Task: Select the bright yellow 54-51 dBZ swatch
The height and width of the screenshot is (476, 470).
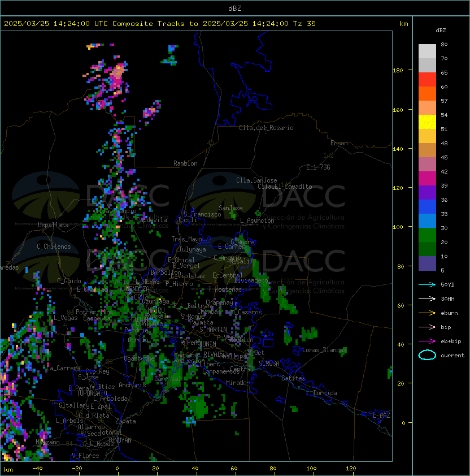Action: click(x=427, y=122)
